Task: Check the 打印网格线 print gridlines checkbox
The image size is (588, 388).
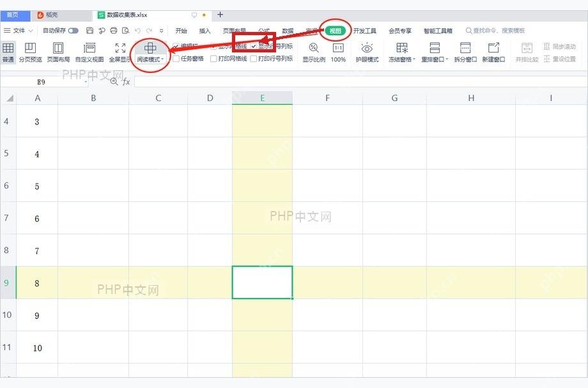Action: point(213,59)
